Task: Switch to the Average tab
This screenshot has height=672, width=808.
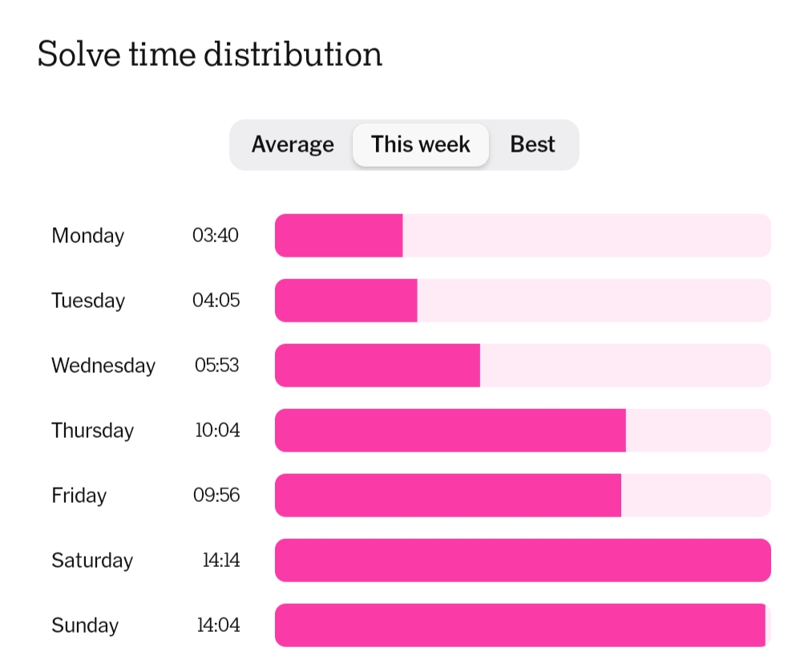Action: 293,144
